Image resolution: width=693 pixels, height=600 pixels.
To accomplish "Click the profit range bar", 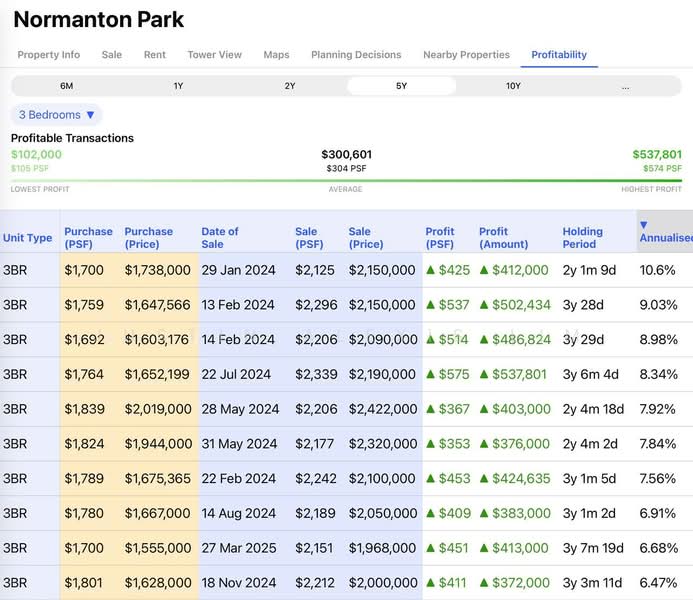I will 346,181.
